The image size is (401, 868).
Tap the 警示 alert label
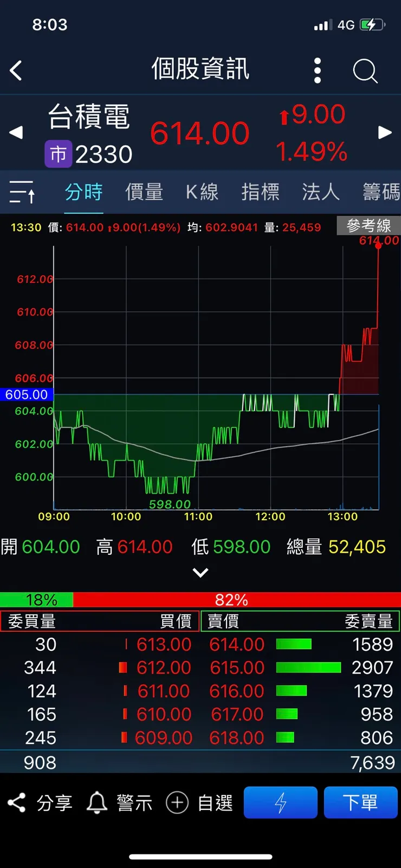pyautogui.click(x=134, y=803)
